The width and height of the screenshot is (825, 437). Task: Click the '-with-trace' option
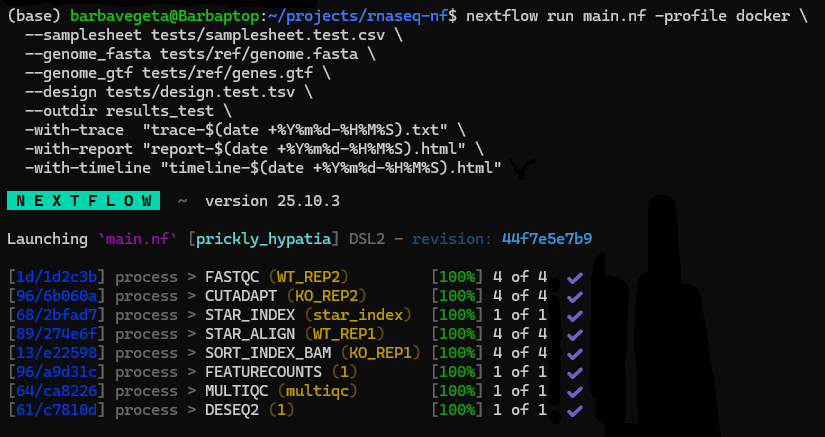click(74, 130)
